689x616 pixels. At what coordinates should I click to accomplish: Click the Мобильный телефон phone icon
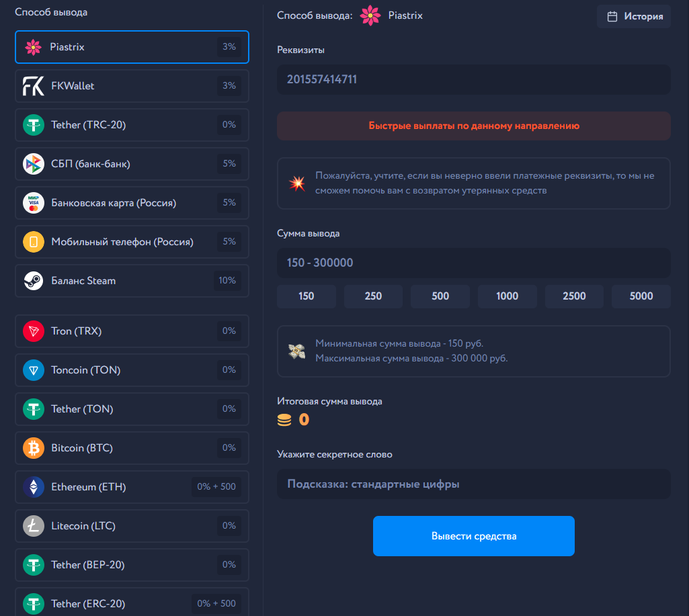click(x=34, y=242)
